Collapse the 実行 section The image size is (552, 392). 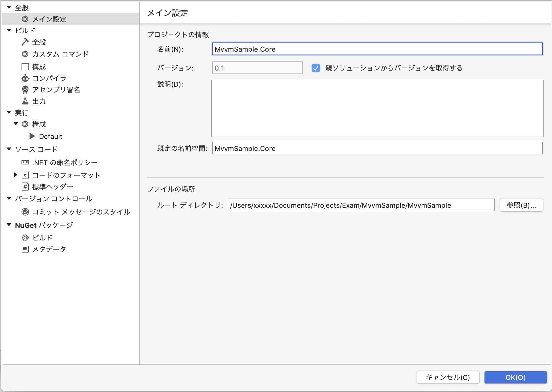(x=9, y=112)
